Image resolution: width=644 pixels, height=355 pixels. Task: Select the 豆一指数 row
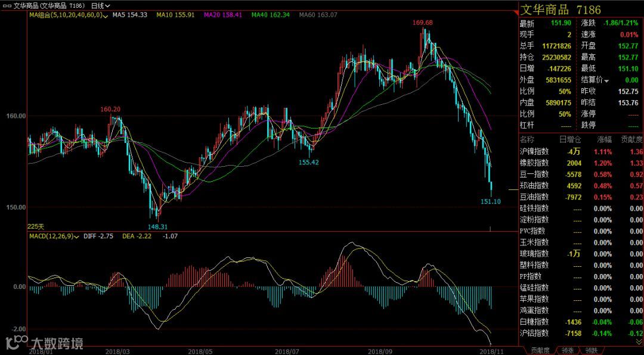pyautogui.click(x=581, y=175)
